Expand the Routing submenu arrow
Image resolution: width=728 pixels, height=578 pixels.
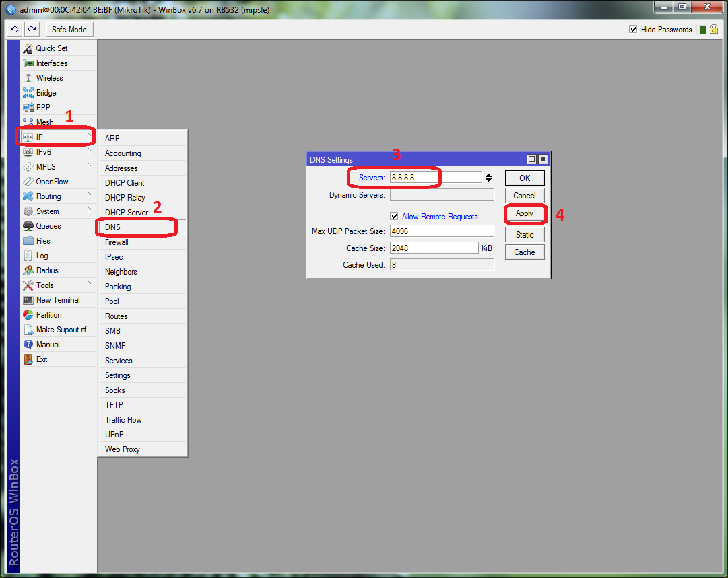click(x=89, y=196)
